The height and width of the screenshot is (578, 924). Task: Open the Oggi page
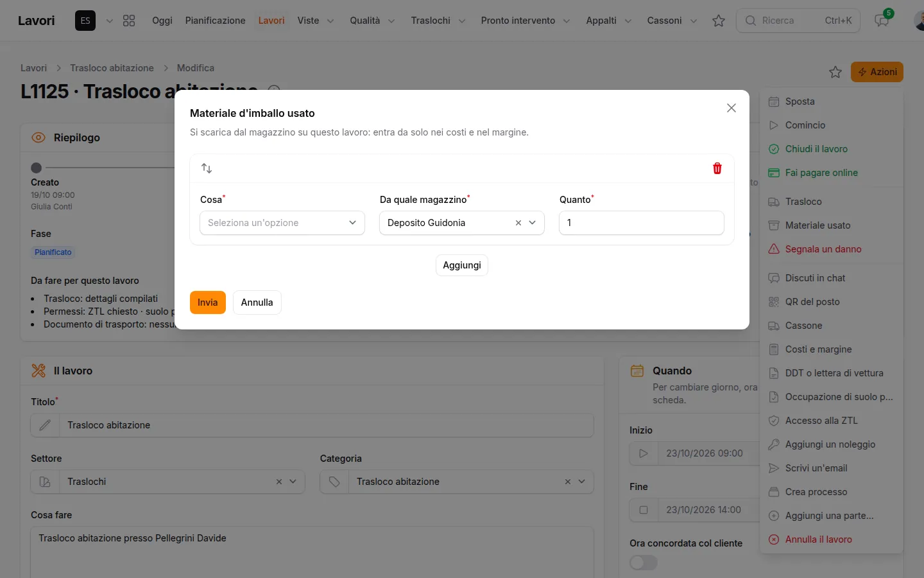tap(162, 21)
